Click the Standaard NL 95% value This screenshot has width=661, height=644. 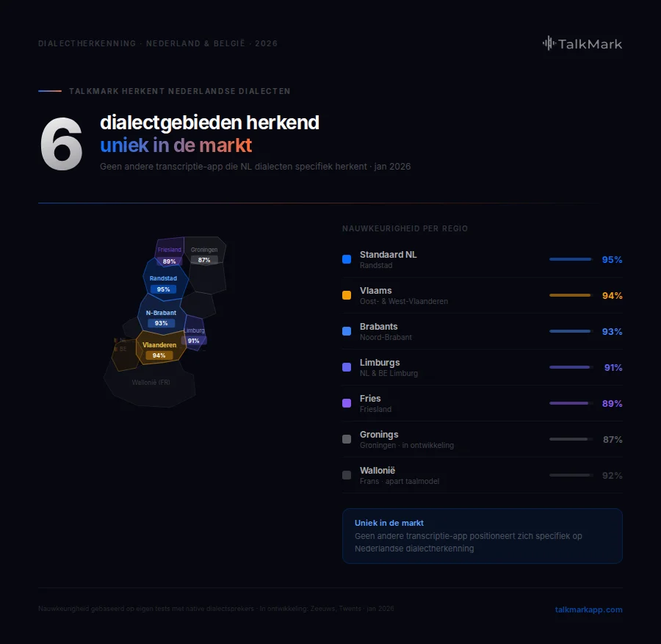click(612, 260)
